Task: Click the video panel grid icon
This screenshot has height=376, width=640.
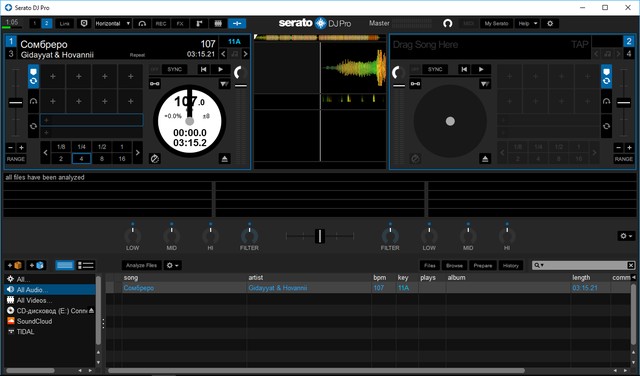Action: [x=218, y=24]
